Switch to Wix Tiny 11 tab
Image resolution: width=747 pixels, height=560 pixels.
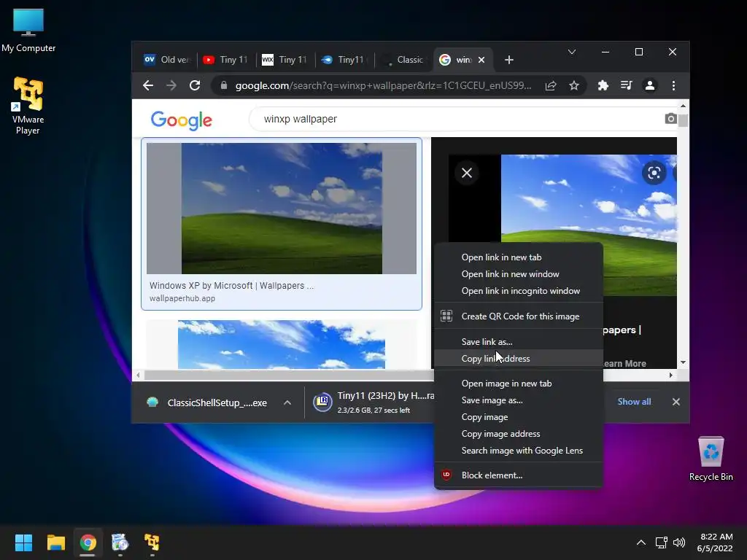click(x=285, y=60)
